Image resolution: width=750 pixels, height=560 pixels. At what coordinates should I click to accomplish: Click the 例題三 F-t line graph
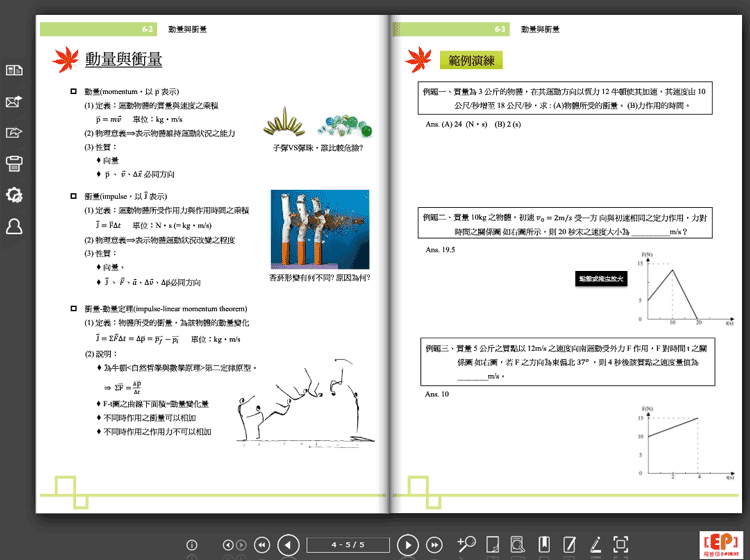point(685,443)
